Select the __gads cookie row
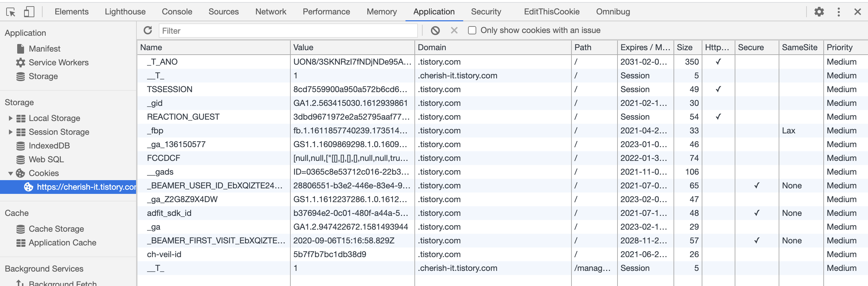Viewport: 868px width, 286px height. (502, 172)
